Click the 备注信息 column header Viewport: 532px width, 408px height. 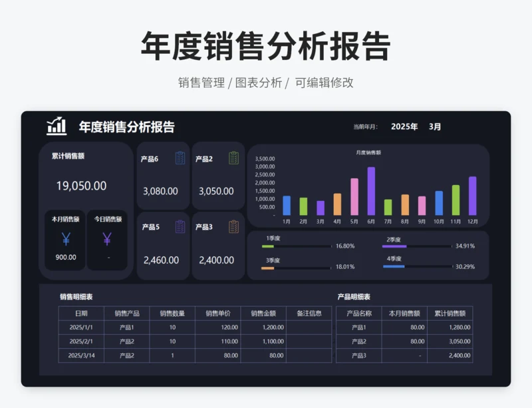[x=309, y=313]
